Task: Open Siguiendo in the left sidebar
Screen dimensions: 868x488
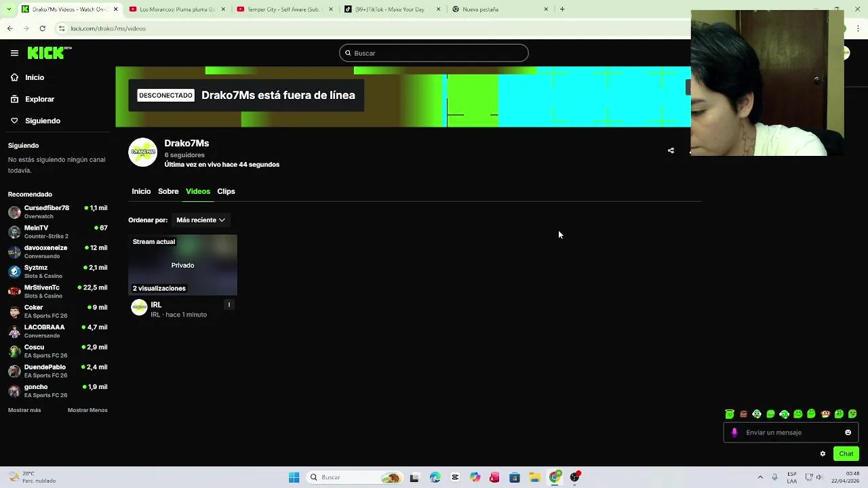Action: (35, 121)
